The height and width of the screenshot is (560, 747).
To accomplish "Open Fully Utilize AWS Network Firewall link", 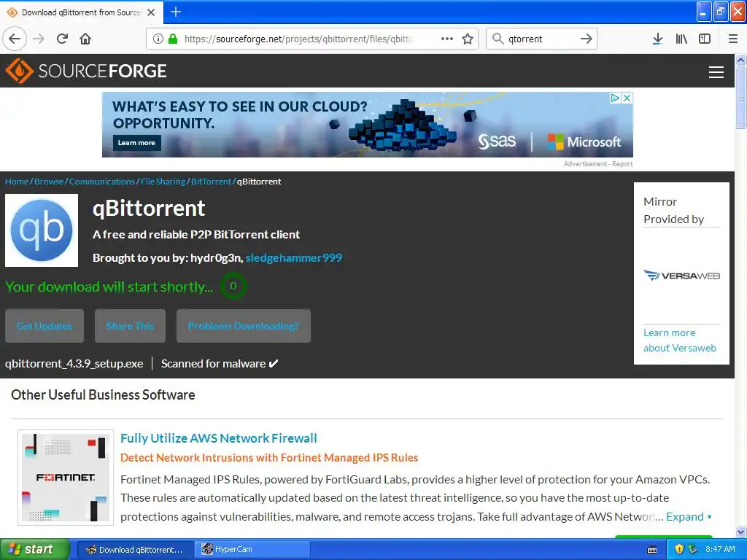I will (x=219, y=438).
